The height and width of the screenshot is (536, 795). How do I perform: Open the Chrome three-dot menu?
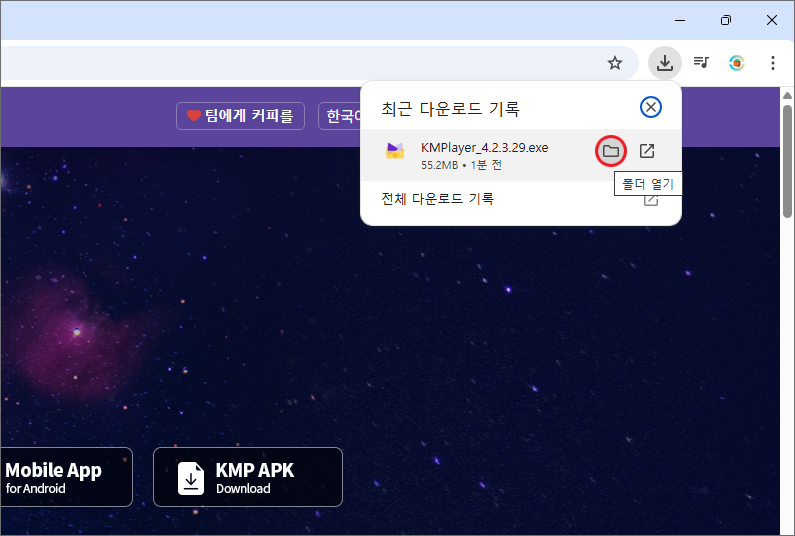[x=772, y=63]
